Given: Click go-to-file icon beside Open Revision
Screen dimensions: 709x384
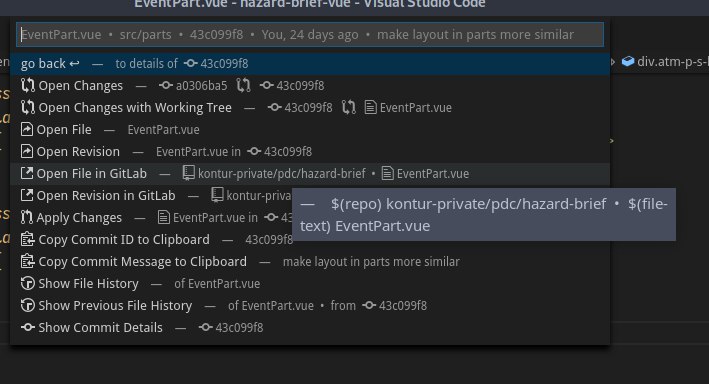Looking at the screenshot, I should pos(27,152).
